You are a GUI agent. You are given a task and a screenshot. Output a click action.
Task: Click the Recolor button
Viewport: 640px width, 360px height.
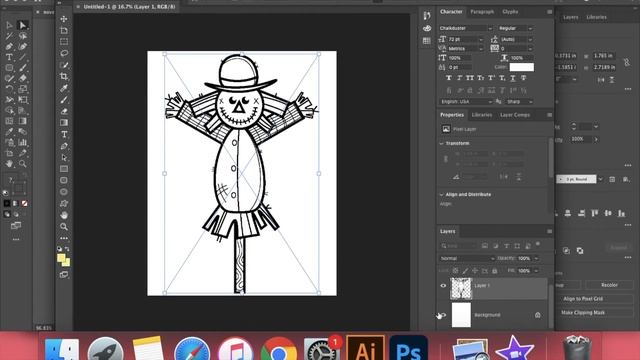tap(609, 285)
